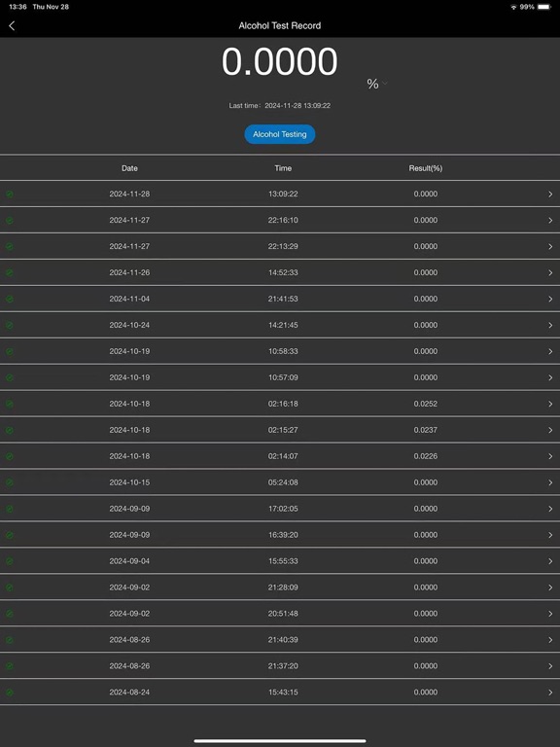Open details chevron for 10:57:09 record
Viewport: 560px width, 747px height.
click(550, 377)
